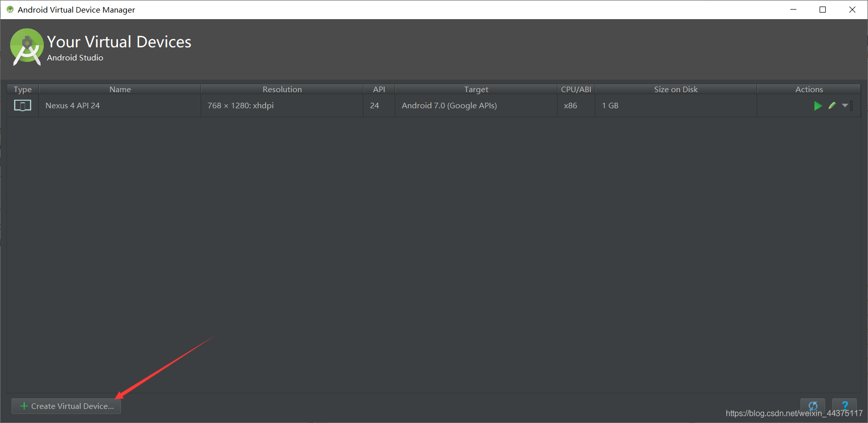Sort by CPU/ABI column header

click(576, 89)
